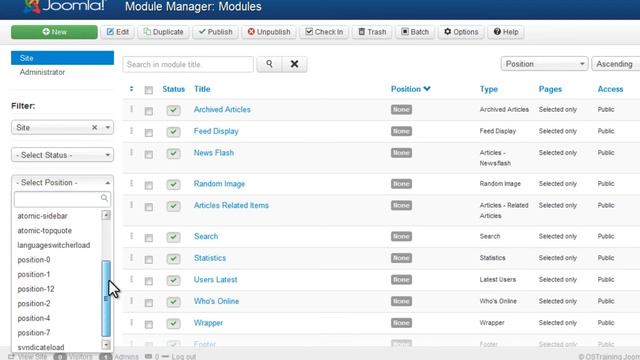Check the Feed Display row checkbox
The width and height of the screenshot is (640, 360).
(x=149, y=133)
